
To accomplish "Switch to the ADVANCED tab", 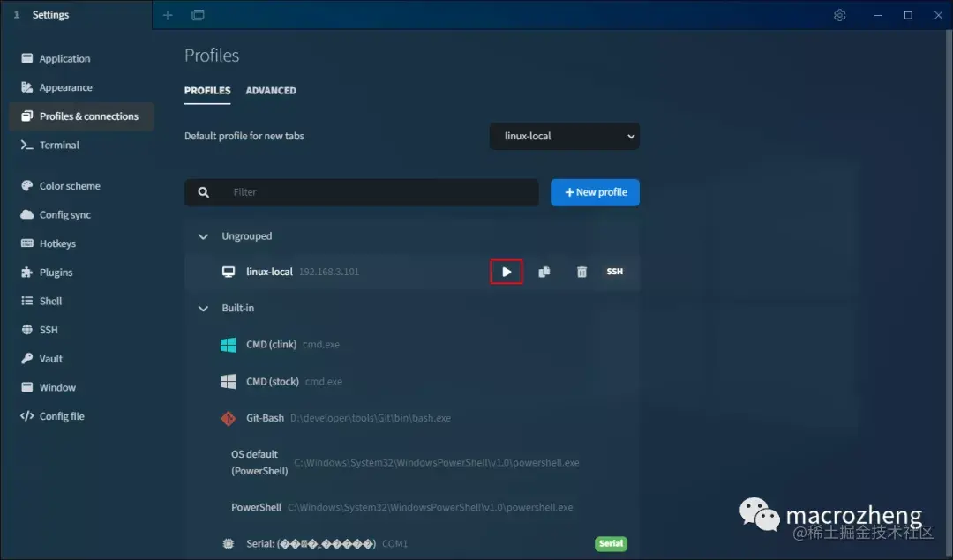I will pos(271,91).
